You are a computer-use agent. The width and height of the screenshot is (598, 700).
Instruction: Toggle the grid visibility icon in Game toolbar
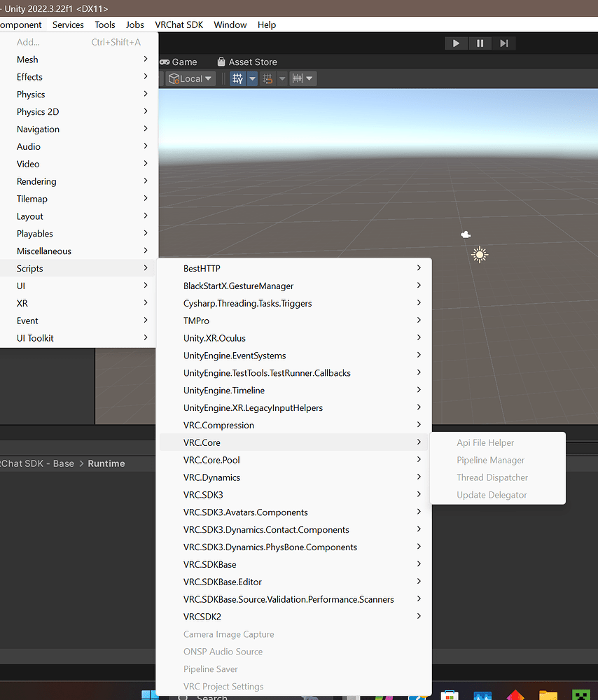tap(237, 78)
